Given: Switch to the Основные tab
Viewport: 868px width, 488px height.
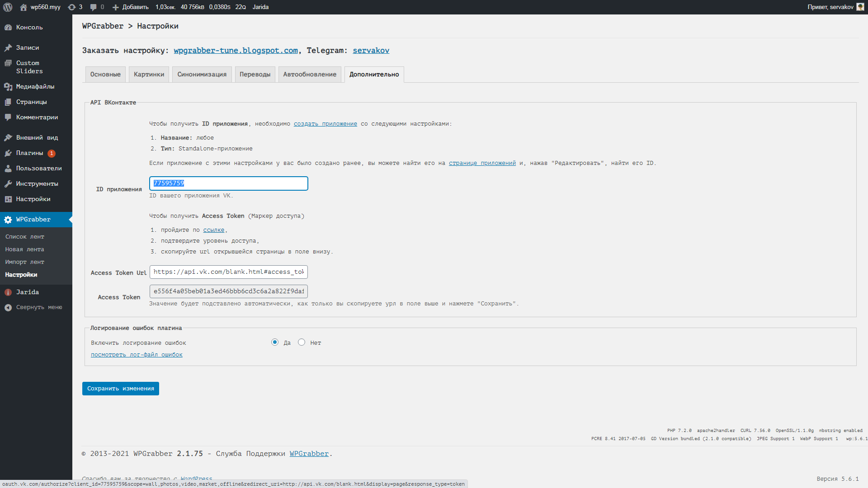Looking at the screenshot, I should click(105, 75).
